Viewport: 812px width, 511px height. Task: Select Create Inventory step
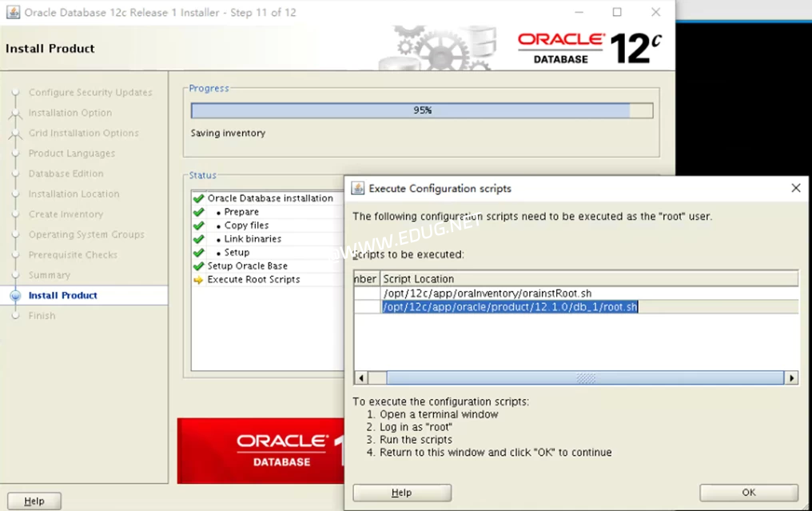tap(66, 214)
